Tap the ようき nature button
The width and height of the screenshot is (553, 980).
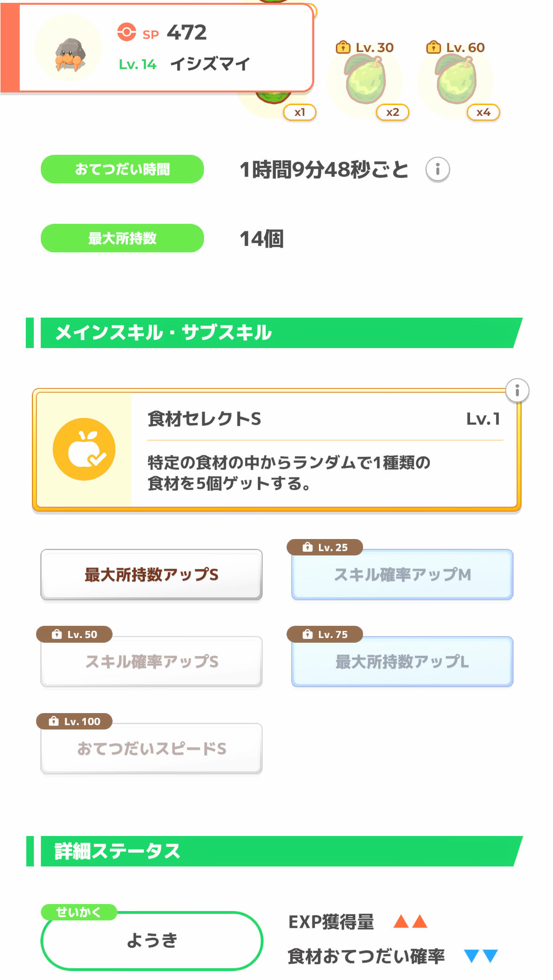click(x=152, y=940)
